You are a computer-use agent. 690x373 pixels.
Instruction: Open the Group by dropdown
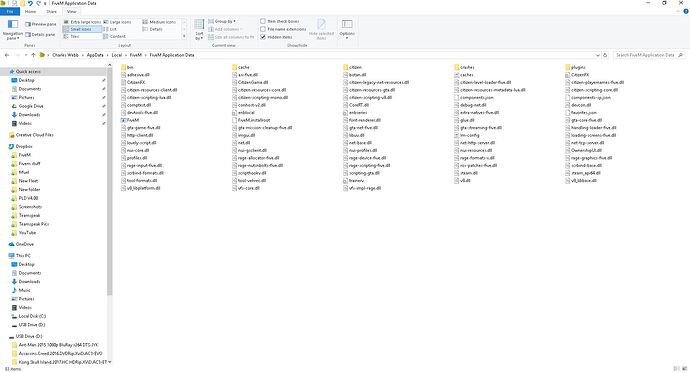[222, 21]
